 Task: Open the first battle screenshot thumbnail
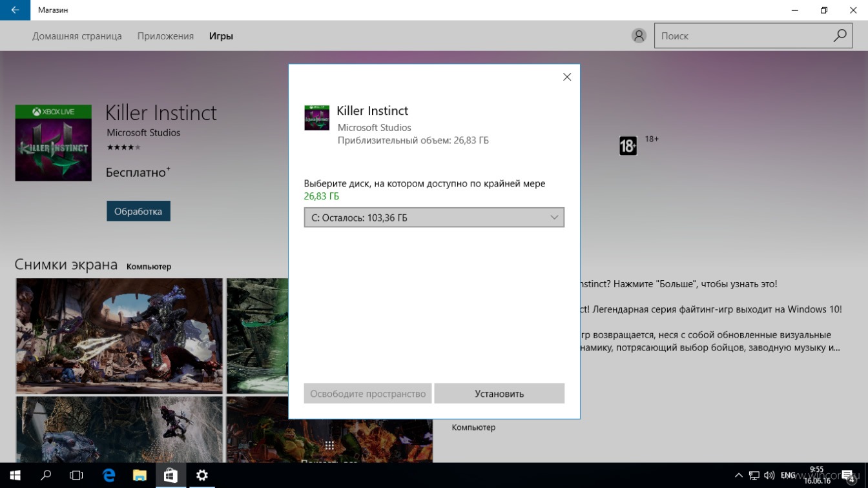119,336
